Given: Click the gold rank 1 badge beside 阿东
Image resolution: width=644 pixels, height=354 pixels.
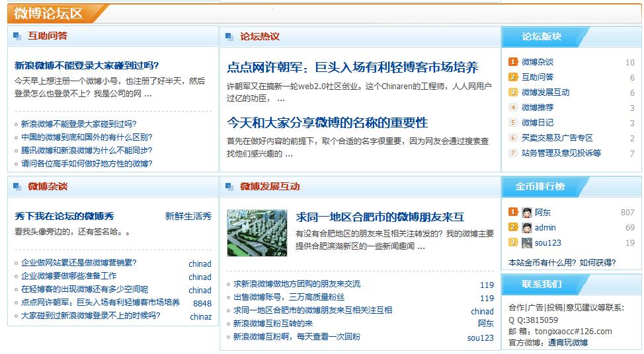Looking at the screenshot, I should [x=513, y=212].
